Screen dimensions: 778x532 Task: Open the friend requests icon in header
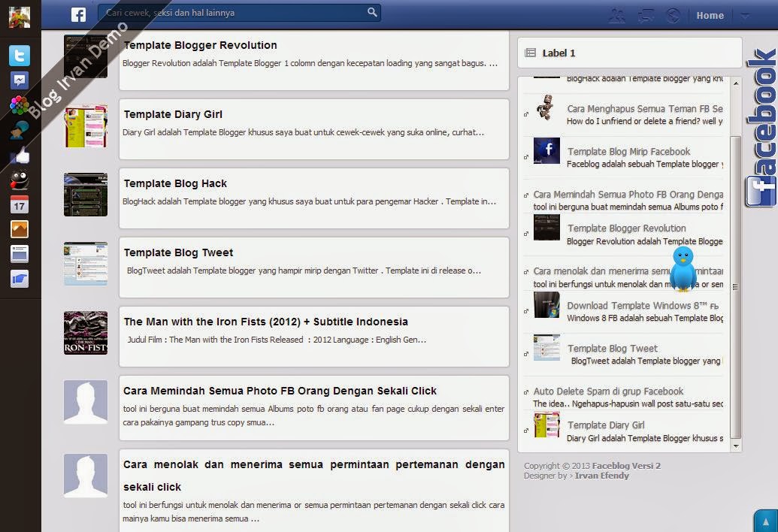coord(616,15)
